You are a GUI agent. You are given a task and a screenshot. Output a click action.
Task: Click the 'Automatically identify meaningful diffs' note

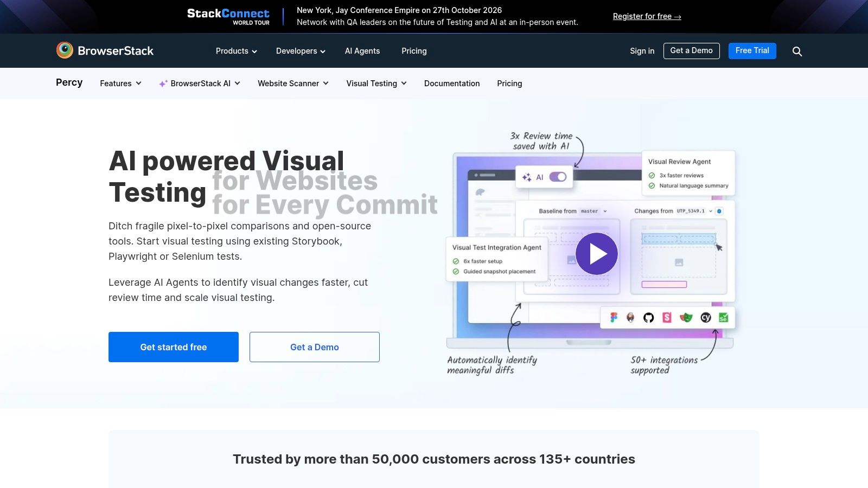[x=492, y=365]
